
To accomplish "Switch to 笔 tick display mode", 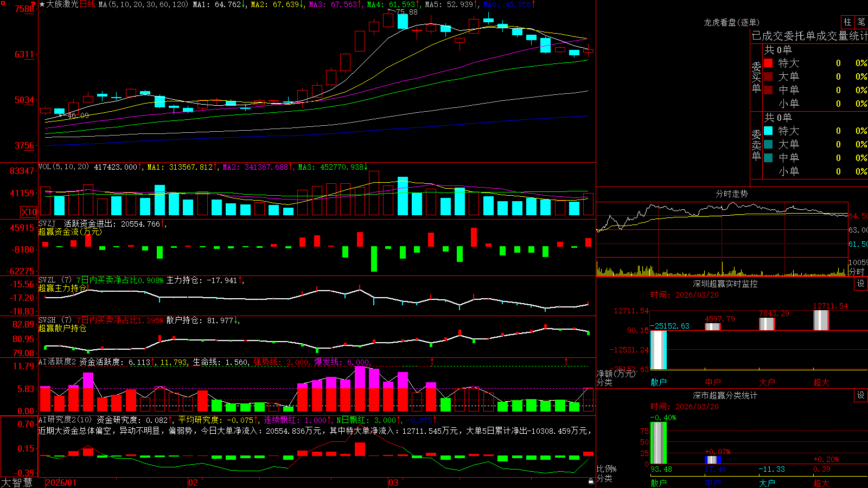I will 861,22.
